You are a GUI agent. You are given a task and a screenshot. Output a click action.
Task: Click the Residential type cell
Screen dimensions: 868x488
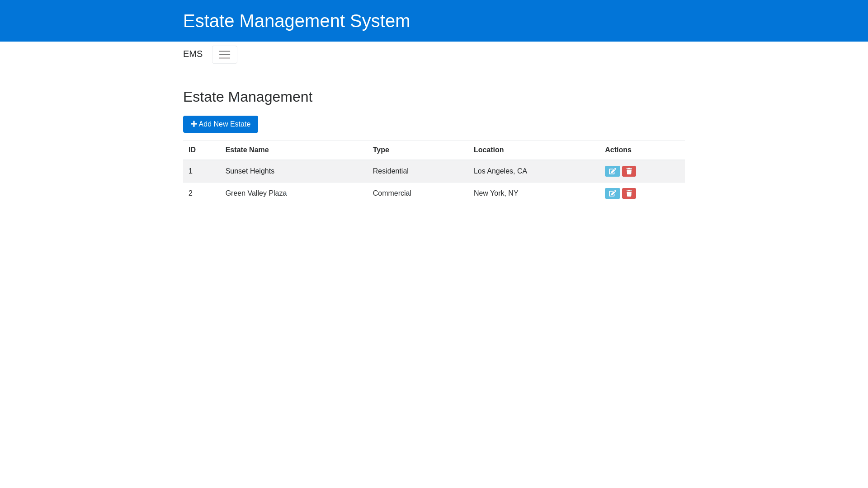tap(390, 171)
